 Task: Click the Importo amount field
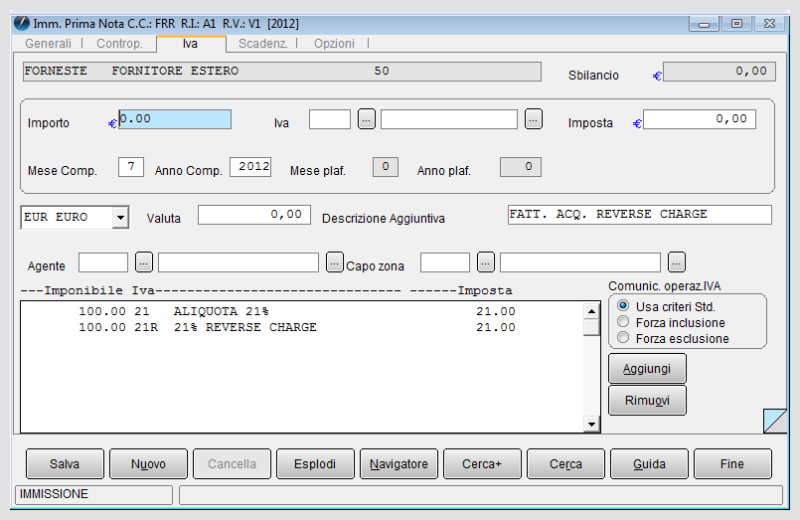tap(175, 119)
